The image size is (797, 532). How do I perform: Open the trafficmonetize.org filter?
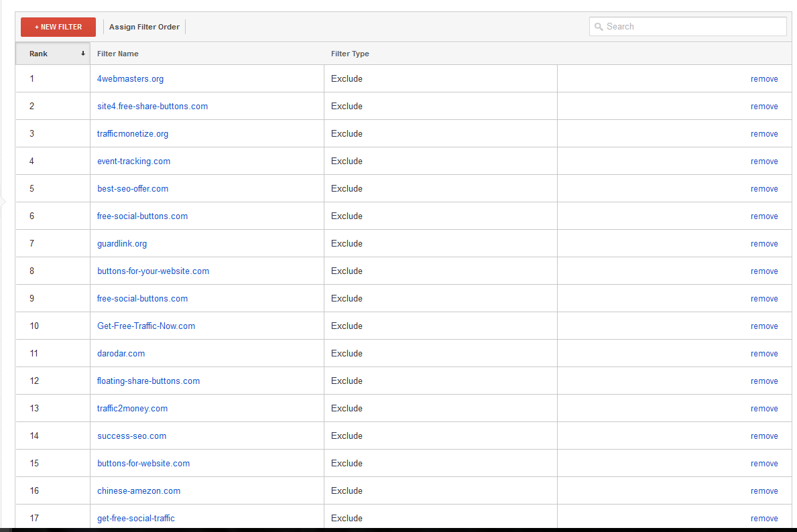[133, 133]
